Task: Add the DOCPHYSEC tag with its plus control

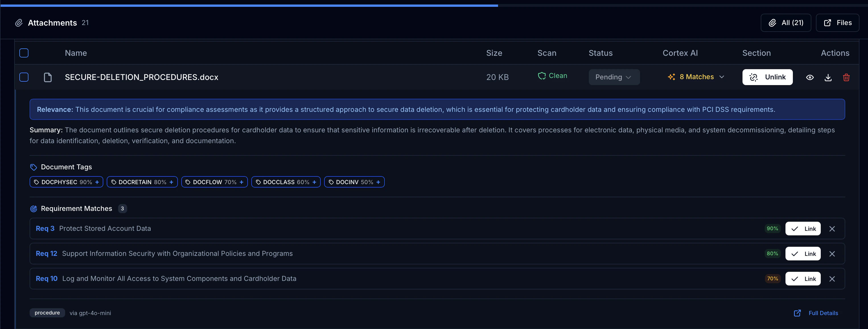Action: point(97,182)
